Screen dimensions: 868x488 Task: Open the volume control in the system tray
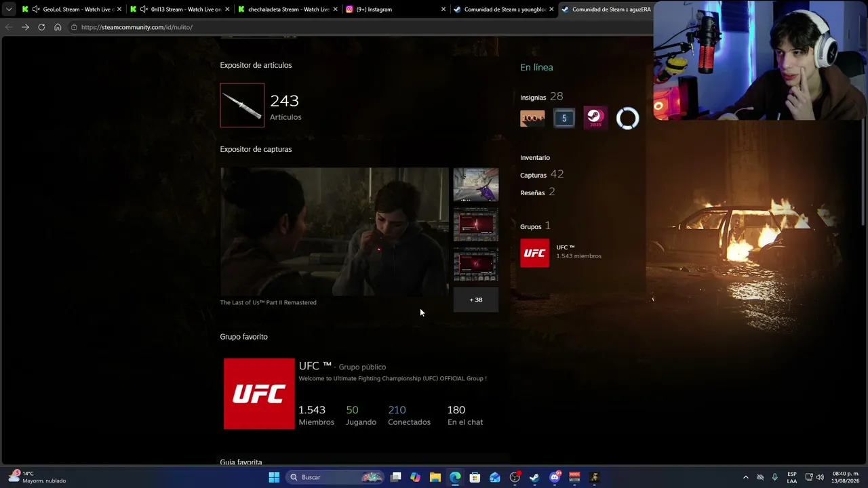click(x=820, y=477)
